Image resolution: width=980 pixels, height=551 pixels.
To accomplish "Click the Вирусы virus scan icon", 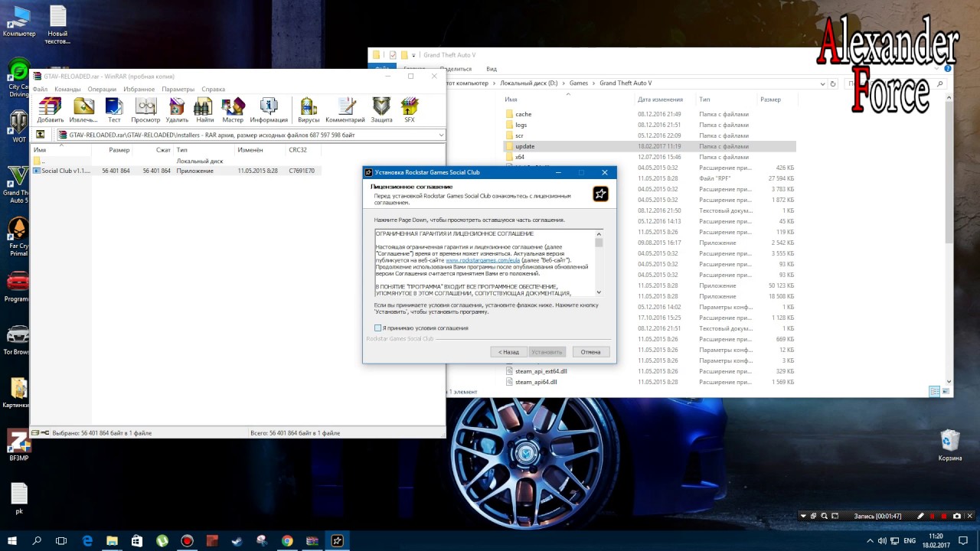I will point(309,109).
